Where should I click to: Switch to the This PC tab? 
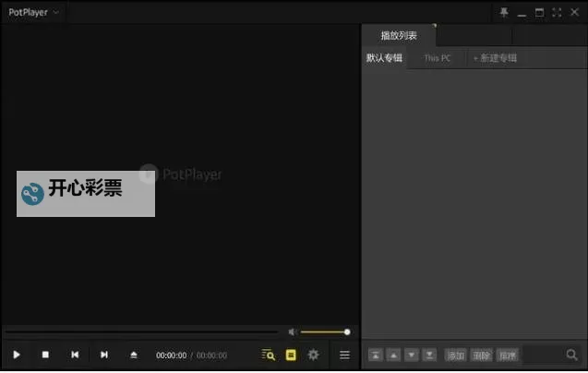click(x=438, y=58)
